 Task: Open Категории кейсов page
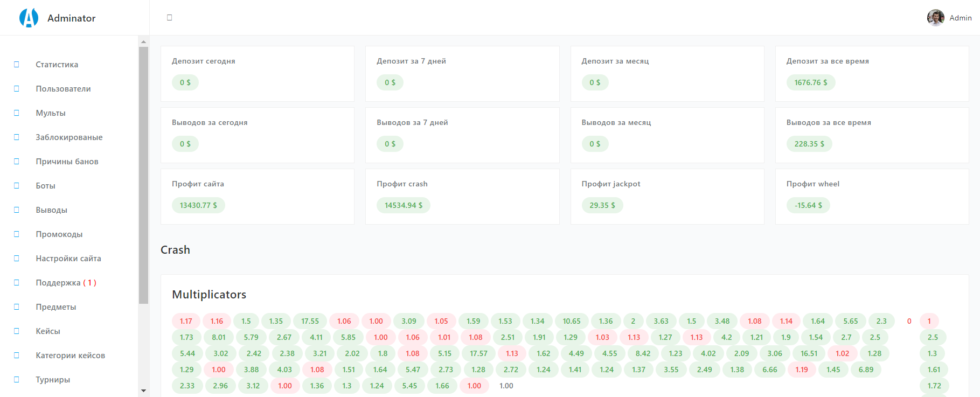(x=70, y=356)
